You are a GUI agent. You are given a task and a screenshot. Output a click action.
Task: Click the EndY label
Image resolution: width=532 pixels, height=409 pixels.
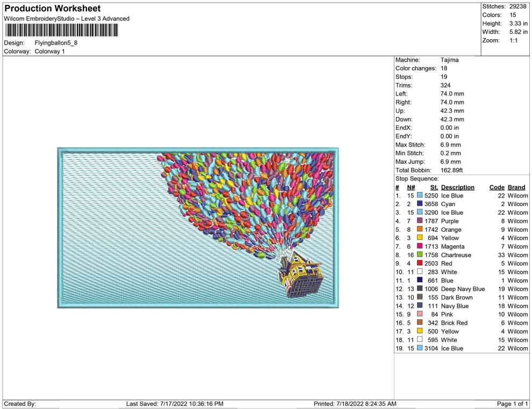[x=404, y=136]
